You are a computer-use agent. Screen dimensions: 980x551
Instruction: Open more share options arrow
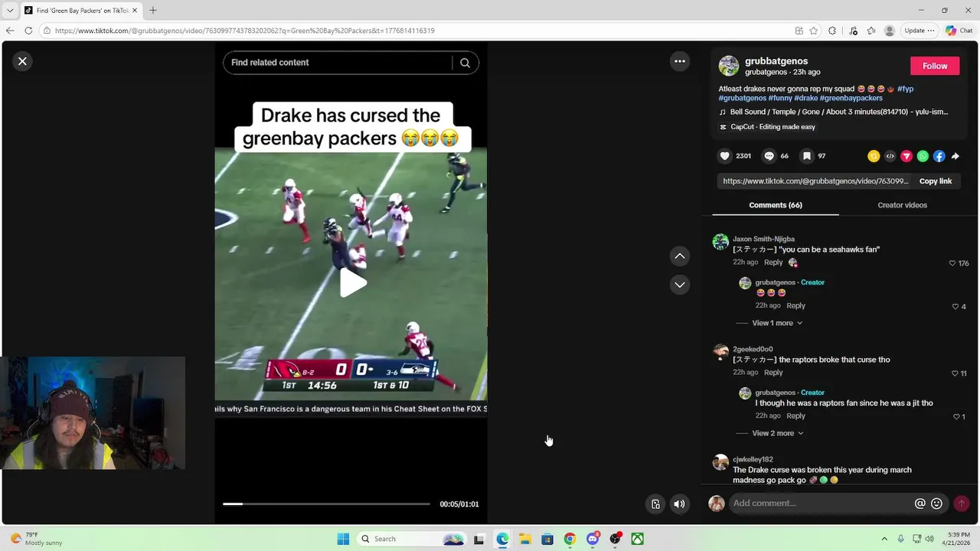[x=955, y=156]
